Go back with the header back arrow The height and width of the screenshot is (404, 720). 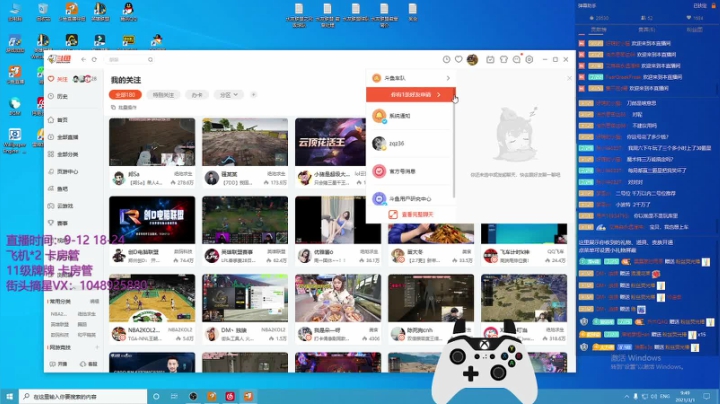84,60
